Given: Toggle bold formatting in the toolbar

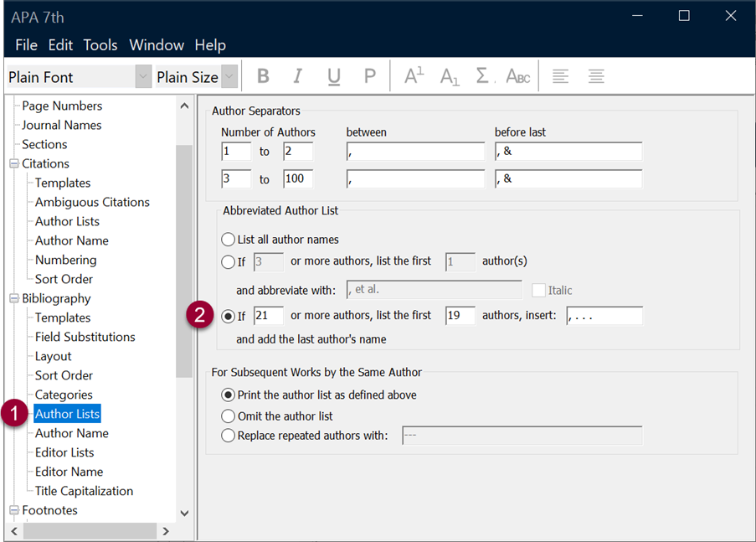Looking at the screenshot, I should point(263,75).
